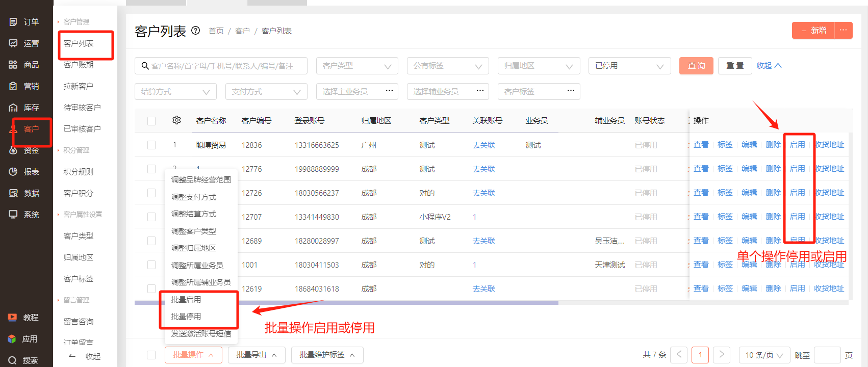Click the customer name search input field
This screenshot has height=367, width=868.
[221, 66]
